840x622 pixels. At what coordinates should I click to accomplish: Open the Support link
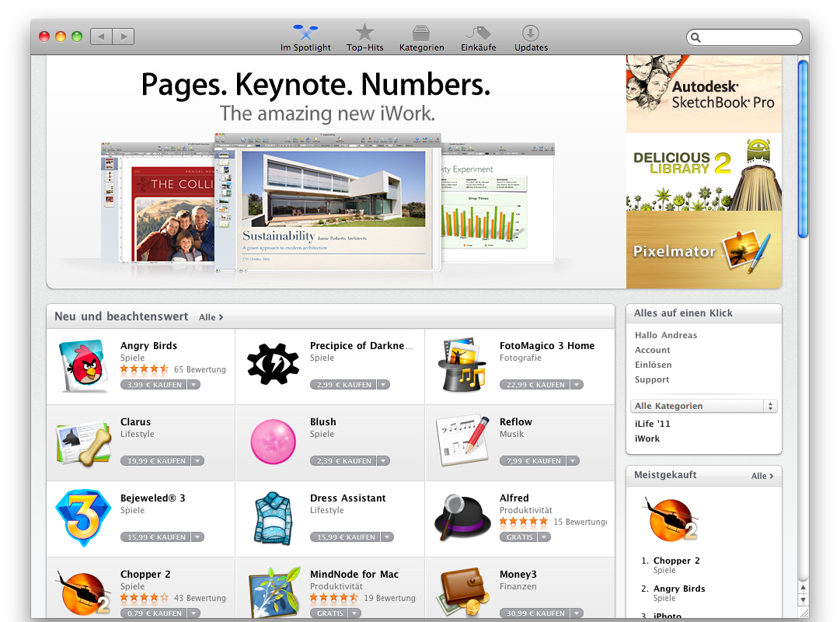point(652,379)
